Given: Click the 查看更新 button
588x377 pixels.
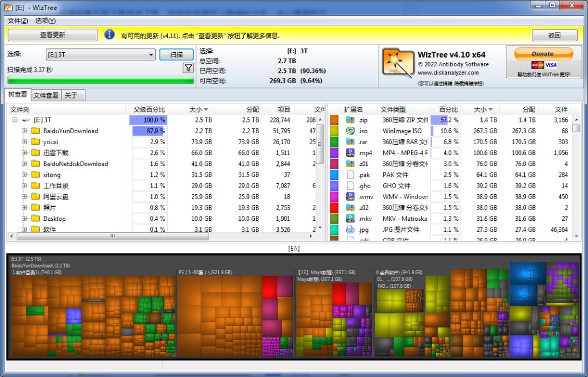Looking at the screenshot, I should (x=52, y=35).
